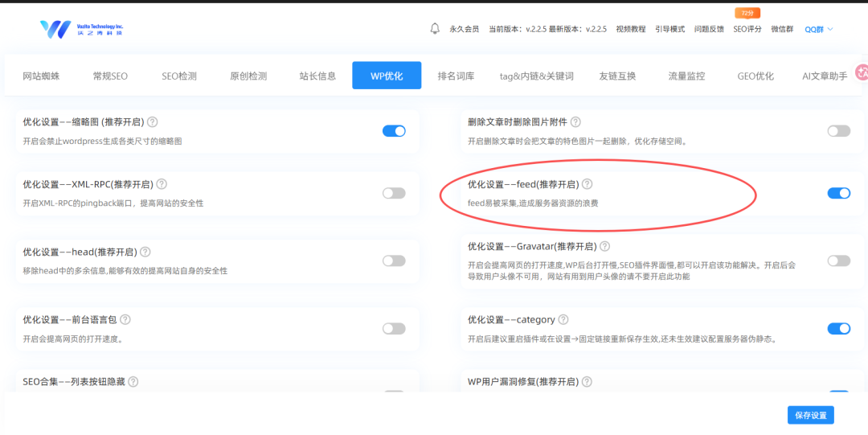868x435 pixels.
Task: Open help icon beside head setting
Action: (145, 252)
